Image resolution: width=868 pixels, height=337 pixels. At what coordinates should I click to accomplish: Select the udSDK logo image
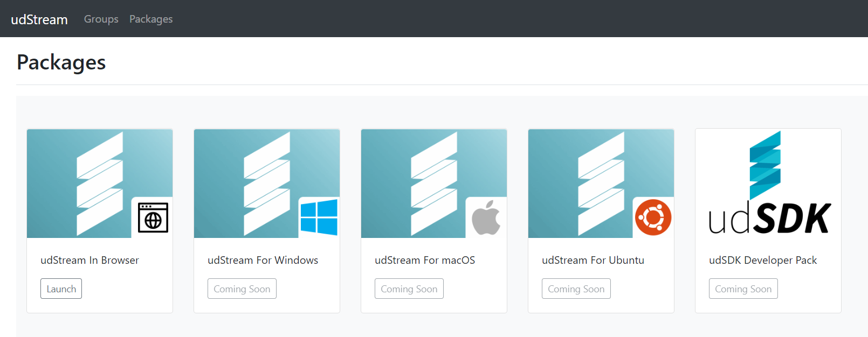click(x=768, y=184)
